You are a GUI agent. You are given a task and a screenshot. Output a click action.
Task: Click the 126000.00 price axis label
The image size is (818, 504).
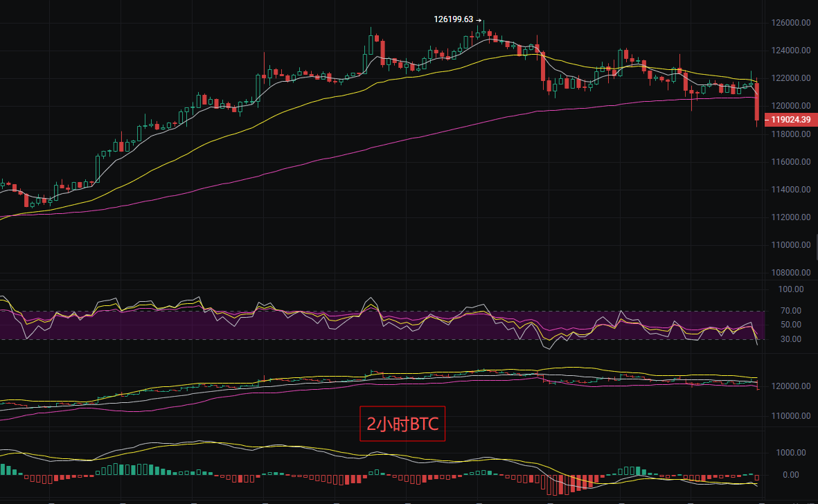[791, 23]
